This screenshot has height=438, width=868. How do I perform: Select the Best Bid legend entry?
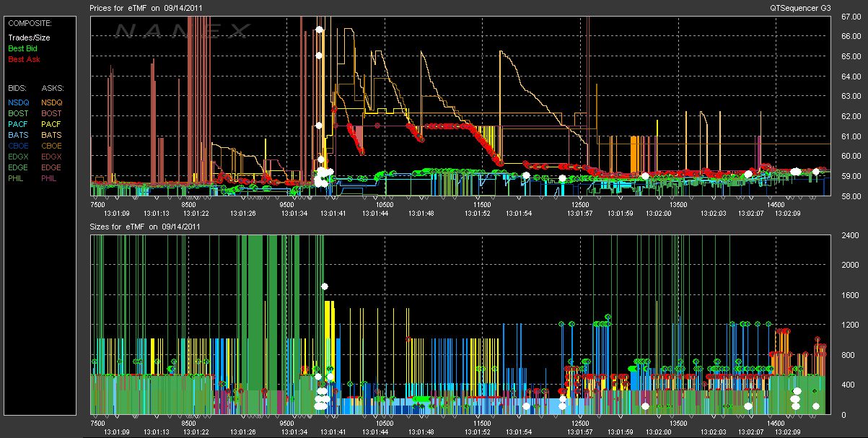22,48
